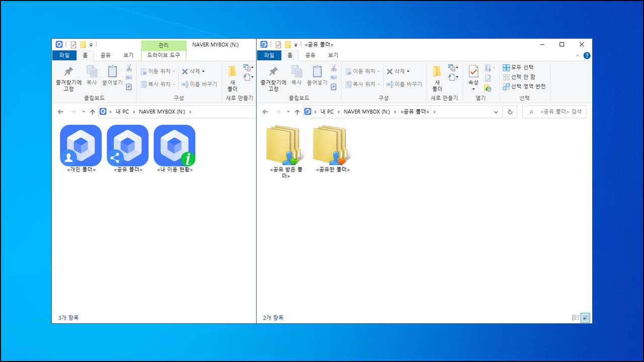The width and height of the screenshot is (644, 362).
Task: Click 새 폴더 in the <공유 폴더> window ribbon
Action: coord(437,78)
